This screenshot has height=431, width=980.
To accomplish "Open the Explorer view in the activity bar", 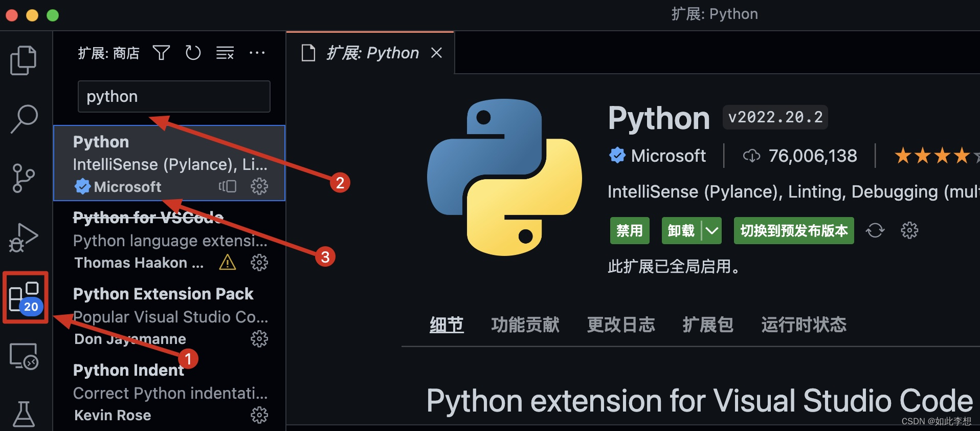I will 24,60.
